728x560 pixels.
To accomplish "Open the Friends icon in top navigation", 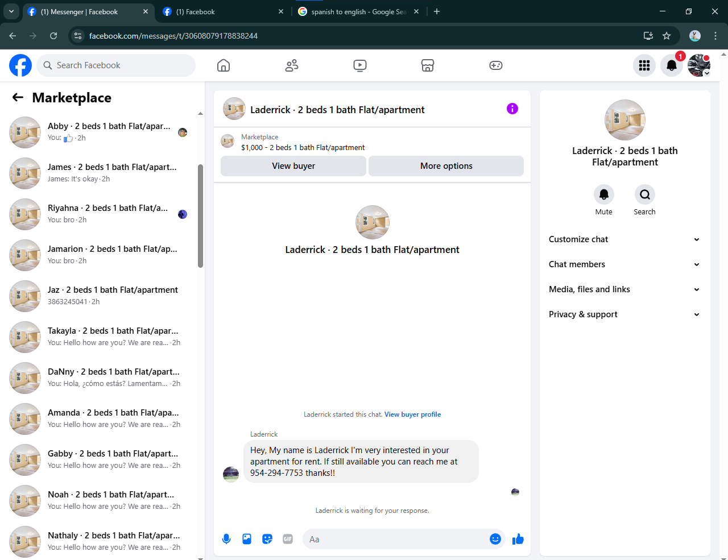I will click(292, 65).
